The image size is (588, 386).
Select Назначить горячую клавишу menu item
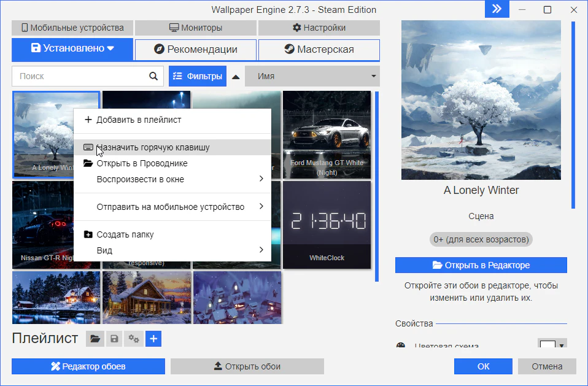pyautogui.click(x=153, y=147)
